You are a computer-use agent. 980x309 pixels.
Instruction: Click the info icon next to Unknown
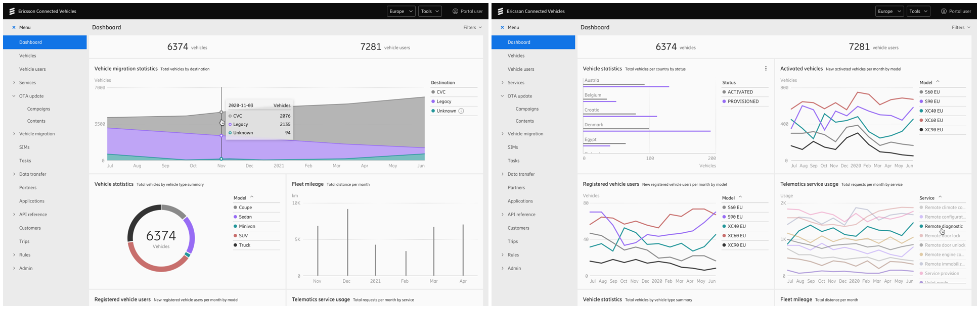(x=461, y=111)
